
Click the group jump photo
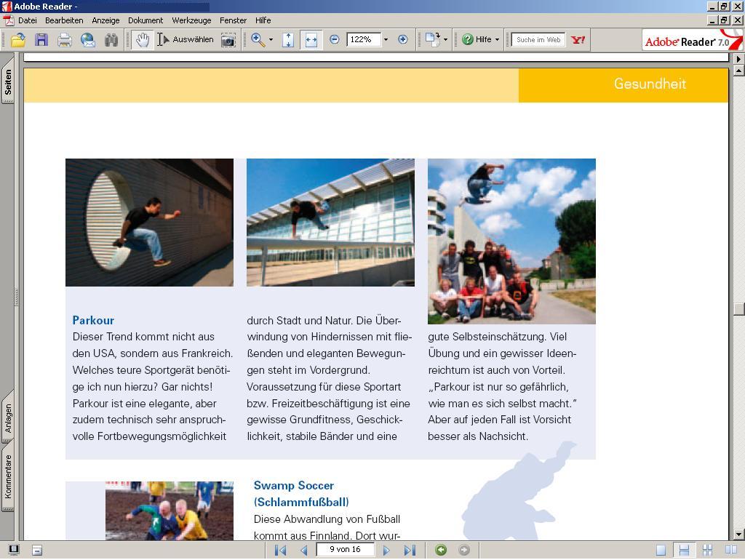511,241
